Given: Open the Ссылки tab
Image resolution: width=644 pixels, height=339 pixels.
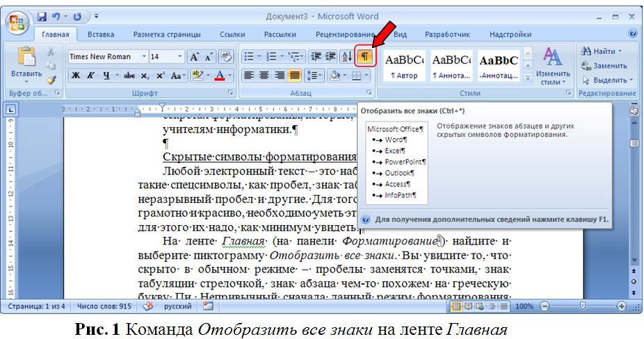Looking at the screenshot, I should 232,35.
